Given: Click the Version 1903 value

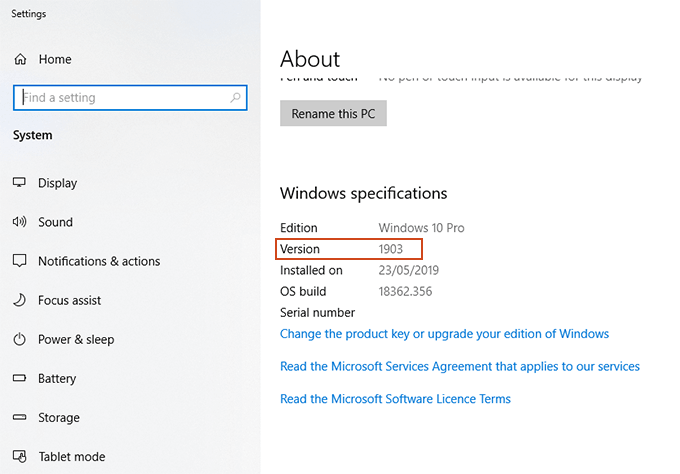Looking at the screenshot, I should 391,249.
